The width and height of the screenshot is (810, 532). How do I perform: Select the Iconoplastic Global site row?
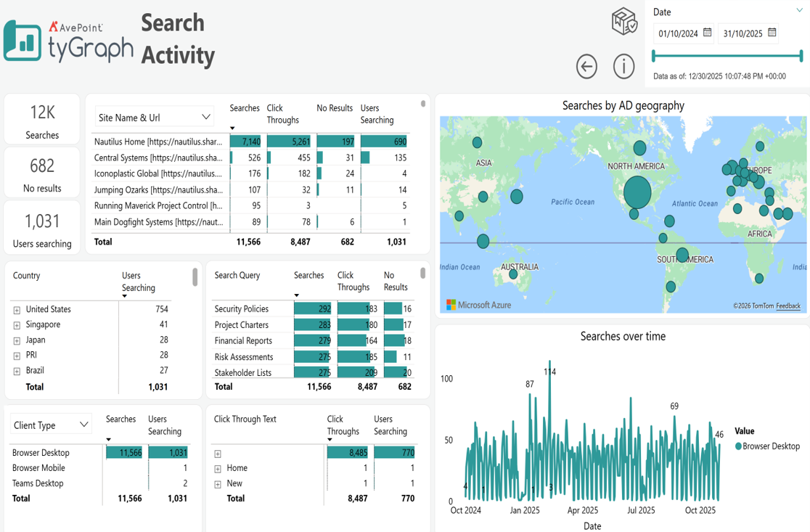click(x=250, y=173)
